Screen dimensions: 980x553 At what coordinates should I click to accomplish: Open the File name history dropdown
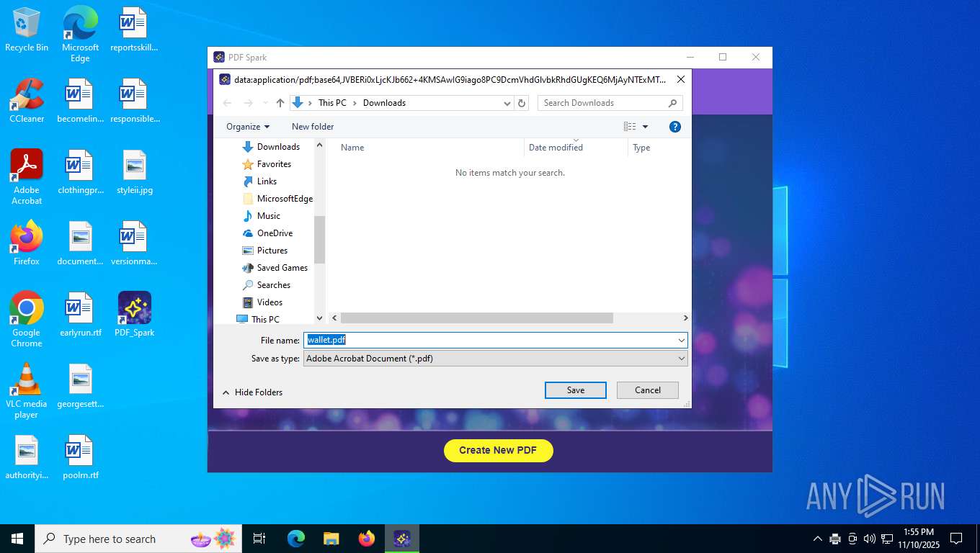pyautogui.click(x=681, y=340)
